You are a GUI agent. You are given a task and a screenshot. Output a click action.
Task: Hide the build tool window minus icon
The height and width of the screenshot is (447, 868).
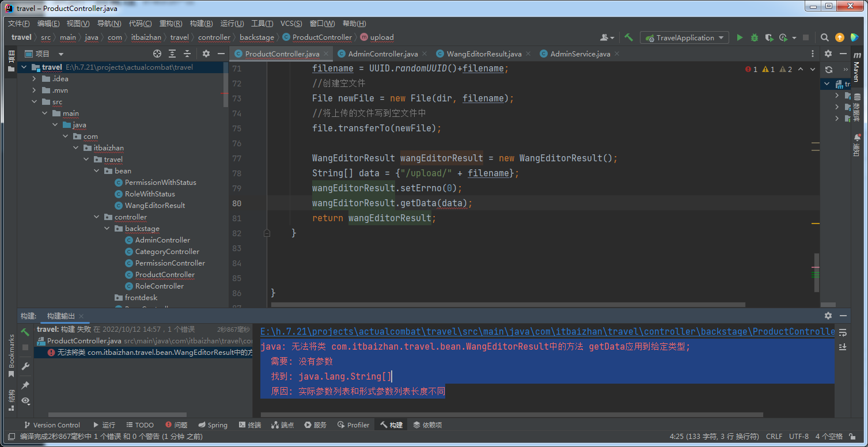tap(843, 316)
